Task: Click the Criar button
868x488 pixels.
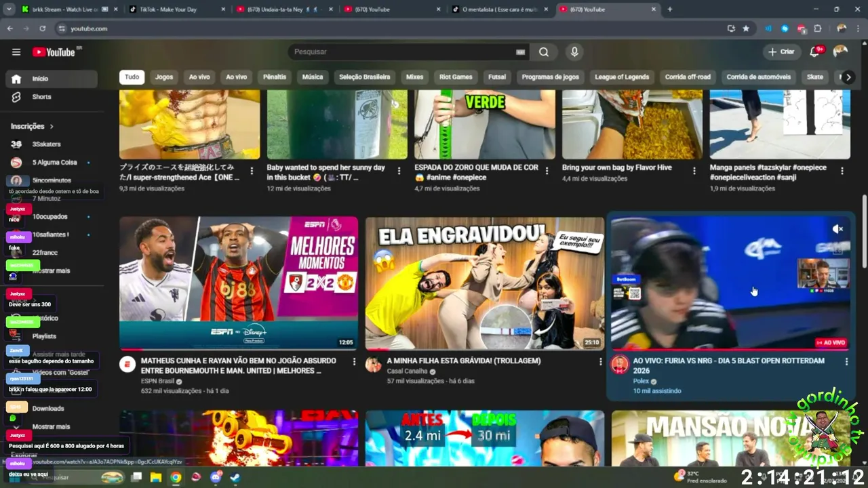Action: pos(781,52)
